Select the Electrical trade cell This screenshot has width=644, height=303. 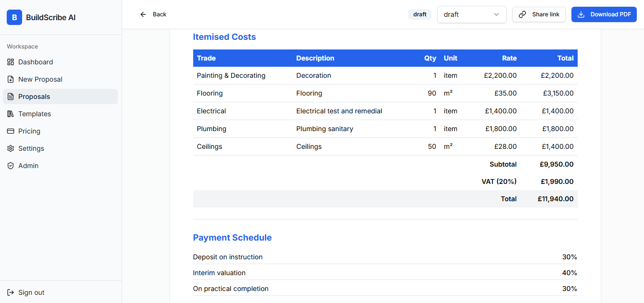[211, 111]
